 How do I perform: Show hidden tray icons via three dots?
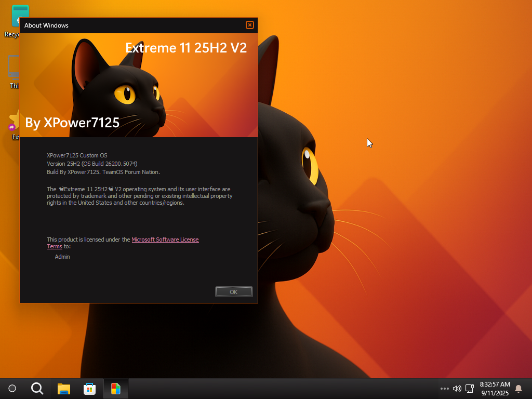click(445, 389)
